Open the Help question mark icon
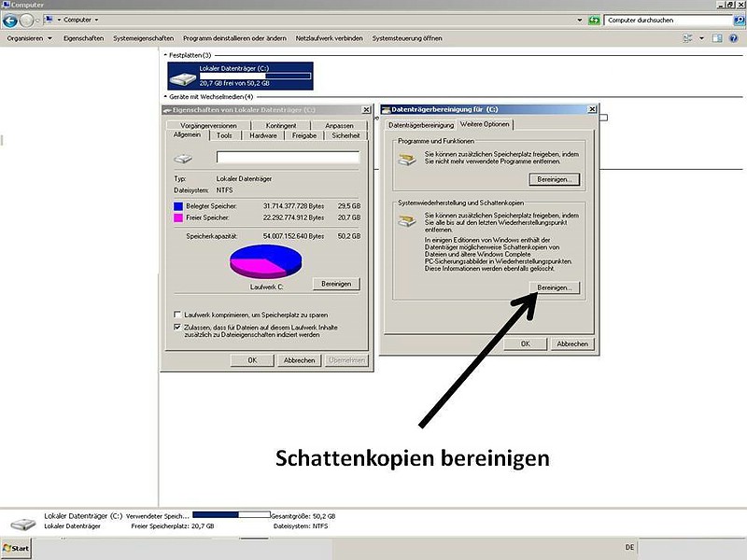Image resolution: width=747 pixels, height=560 pixels. [x=734, y=38]
